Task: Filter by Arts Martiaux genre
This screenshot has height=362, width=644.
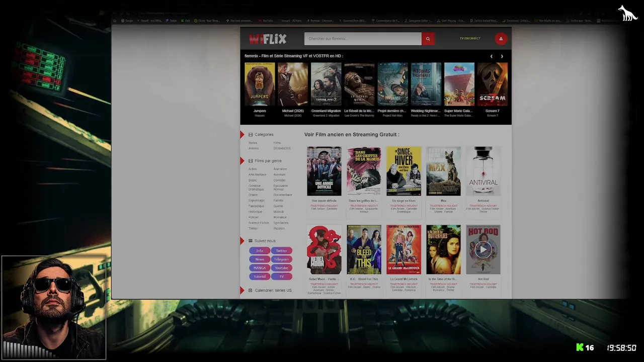Action: tap(257, 174)
